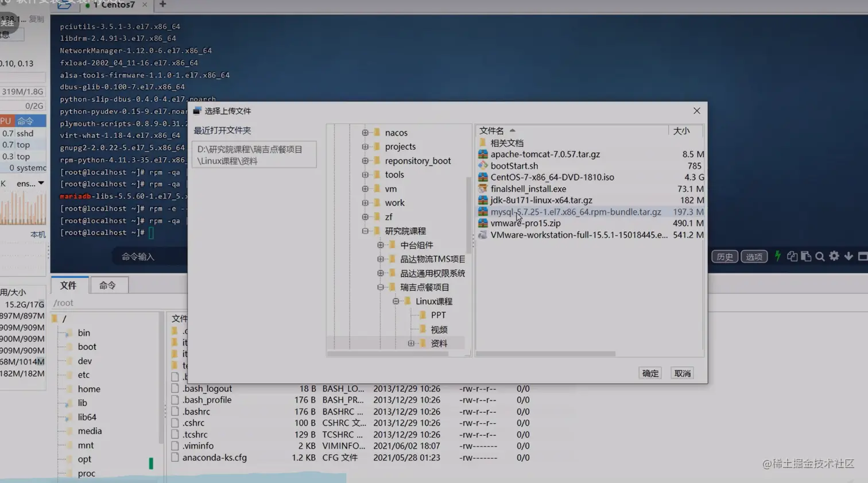Open the search magnifier icon in toolbar
This screenshot has height=483, width=868.
click(x=820, y=256)
